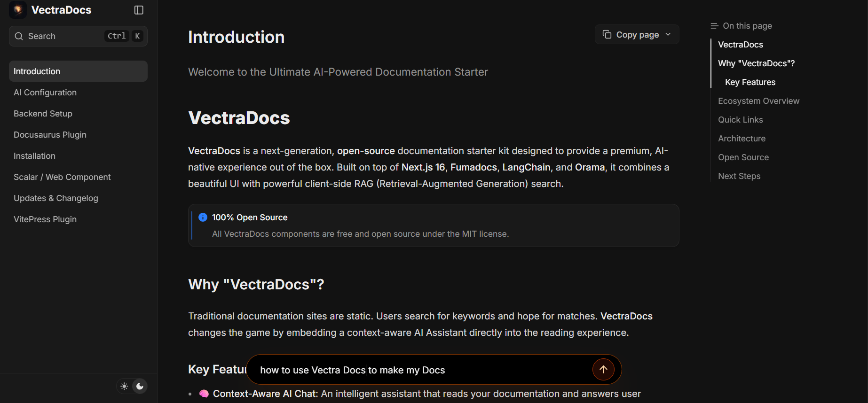Image resolution: width=868 pixels, height=403 pixels.
Task: Jump to Why "VectraDocs"? in outline
Action: click(x=756, y=63)
